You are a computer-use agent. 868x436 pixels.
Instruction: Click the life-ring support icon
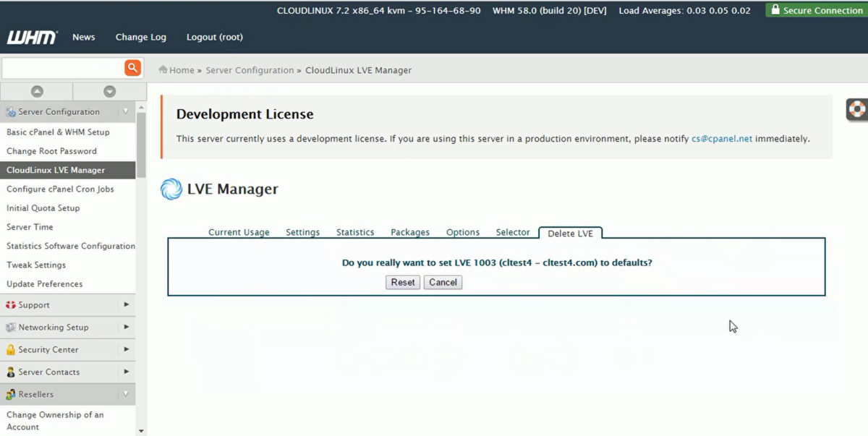click(857, 109)
